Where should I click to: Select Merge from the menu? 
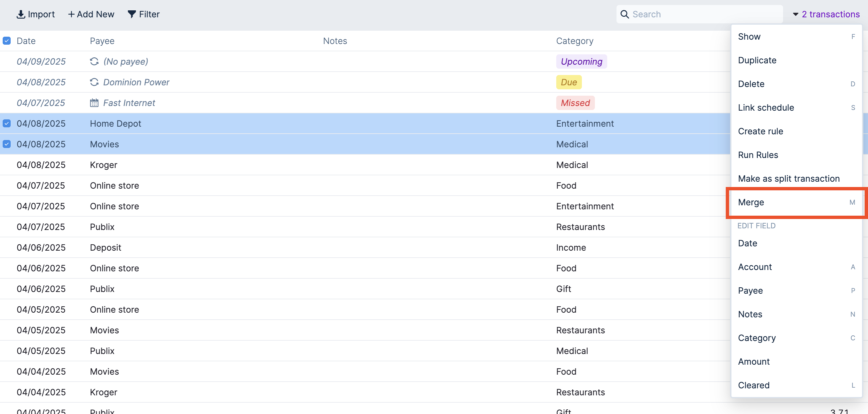(x=751, y=202)
